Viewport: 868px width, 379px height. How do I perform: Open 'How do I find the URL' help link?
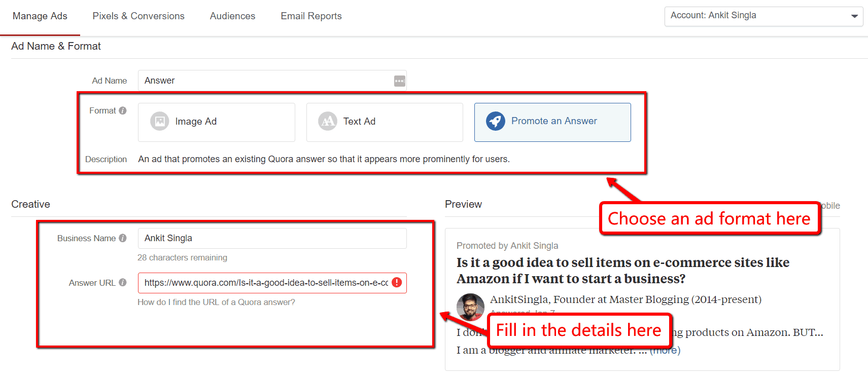click(x=216, y=302)
